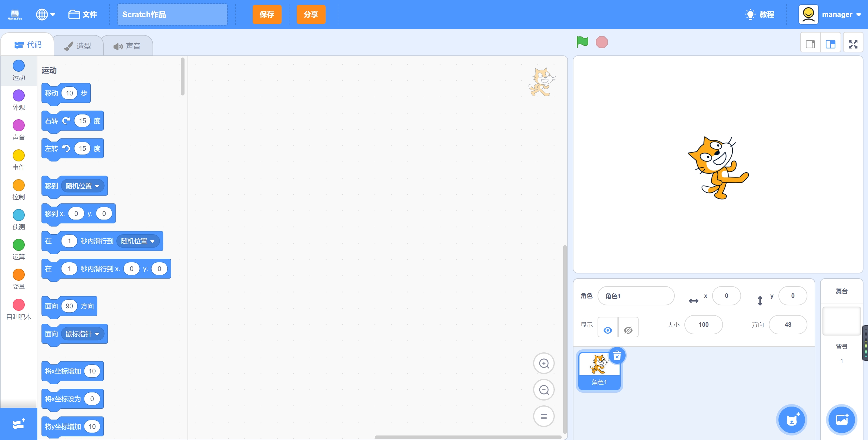Image resolution: width=868 pixels, height=440 pixels.
Task: Click the user avatar icon
Action: (x=808, y=14)
